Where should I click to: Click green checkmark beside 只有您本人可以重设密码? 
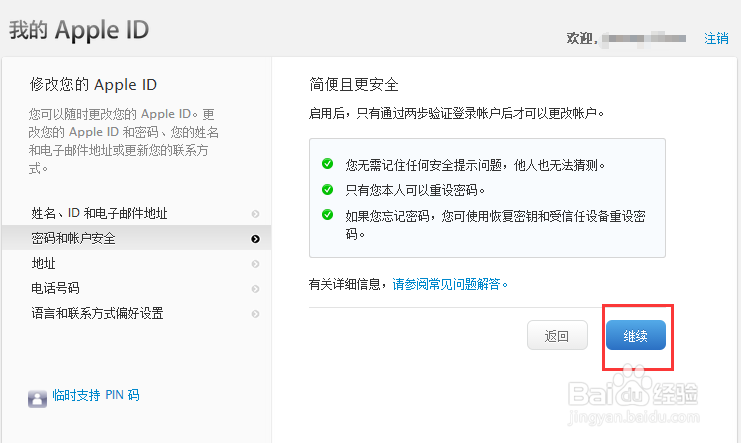(x=327, y=190)
